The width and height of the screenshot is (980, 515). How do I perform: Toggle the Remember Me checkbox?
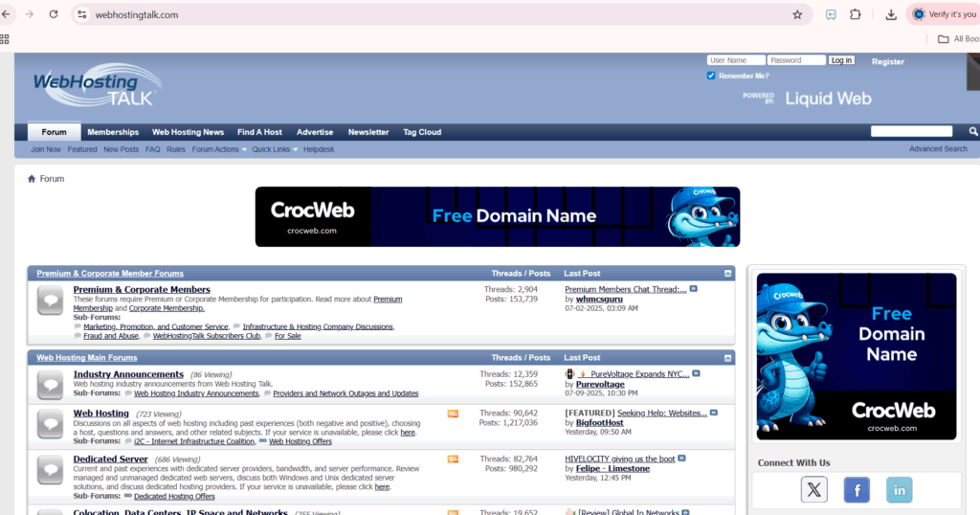711,76
